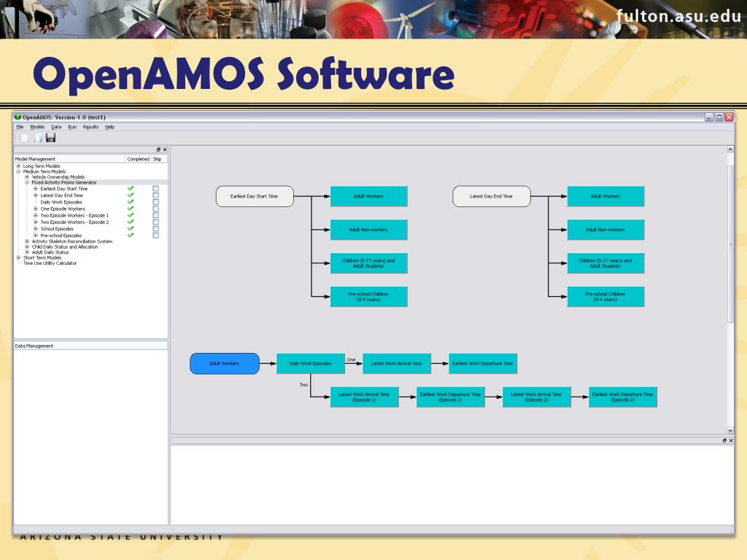This screenshot has width=747, height=560.
Task: Click the Latest Day End Time flowchart node
Action: (491, 196)
